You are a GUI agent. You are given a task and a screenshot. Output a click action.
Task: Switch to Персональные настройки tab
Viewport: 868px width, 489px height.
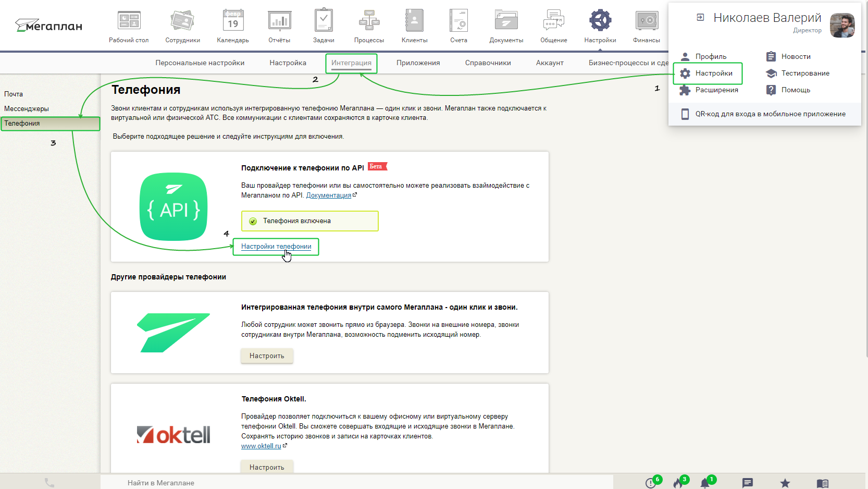pos(200,63)
